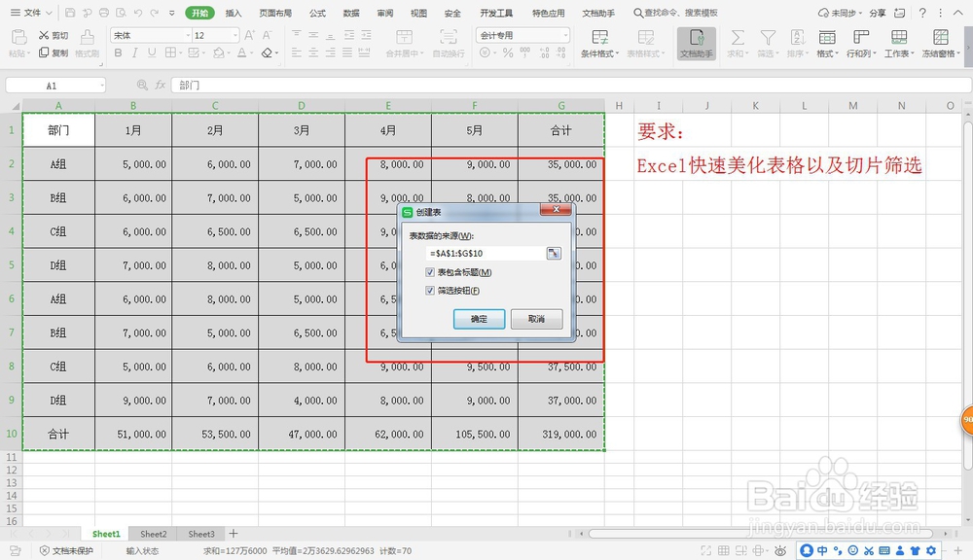This screenshot has width=973, height=560.
Task: Click the command search box (查找命令)
Action: click(x=675, y=13)
